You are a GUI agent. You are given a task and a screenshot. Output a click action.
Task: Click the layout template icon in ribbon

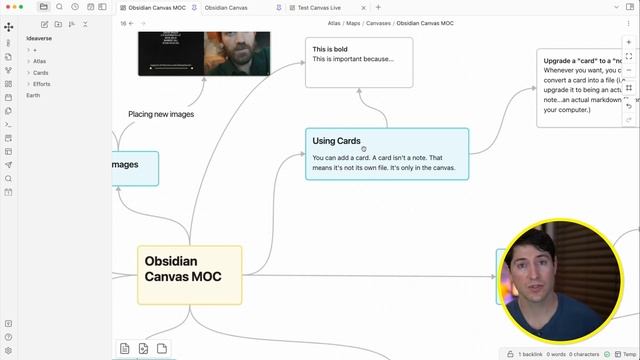pyautogui.click(x=8, y=151)
